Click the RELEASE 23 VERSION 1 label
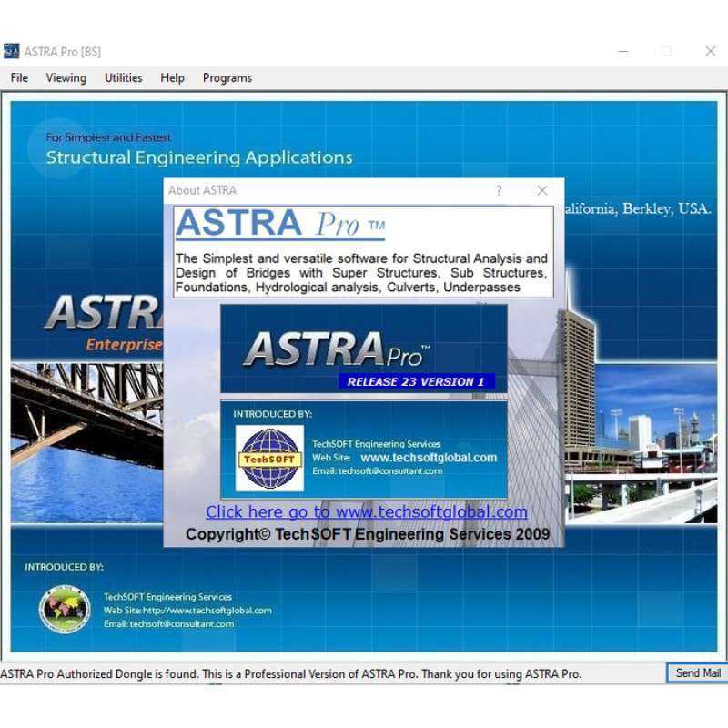 pos(416,381)
